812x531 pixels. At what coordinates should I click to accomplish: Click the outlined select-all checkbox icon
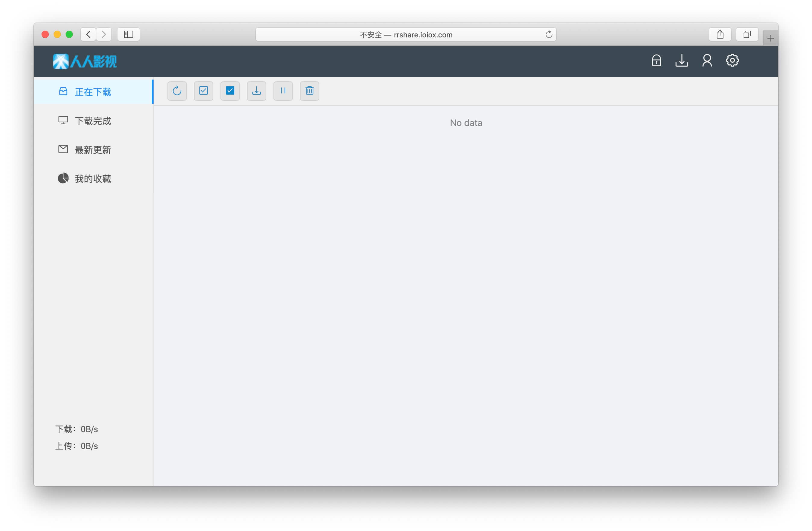pos(203,91)
